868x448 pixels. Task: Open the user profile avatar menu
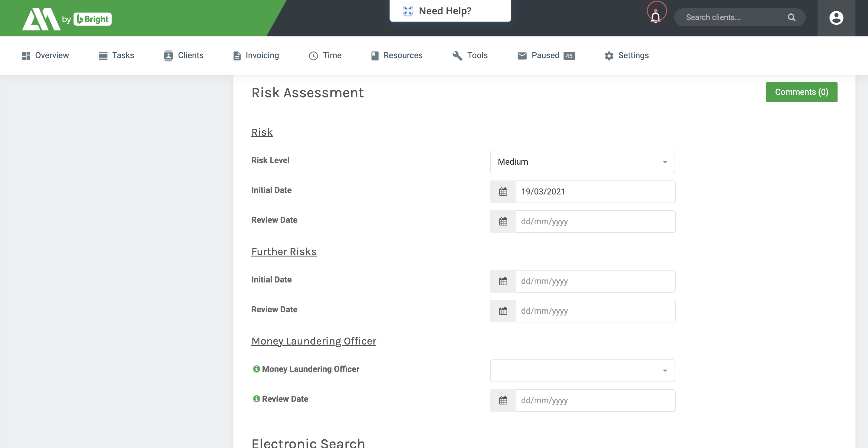[836, 18]
